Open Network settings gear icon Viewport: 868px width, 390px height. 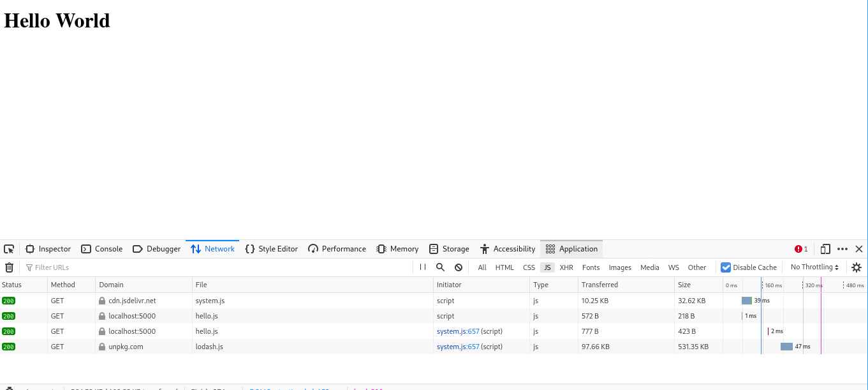tap(857, 267)
